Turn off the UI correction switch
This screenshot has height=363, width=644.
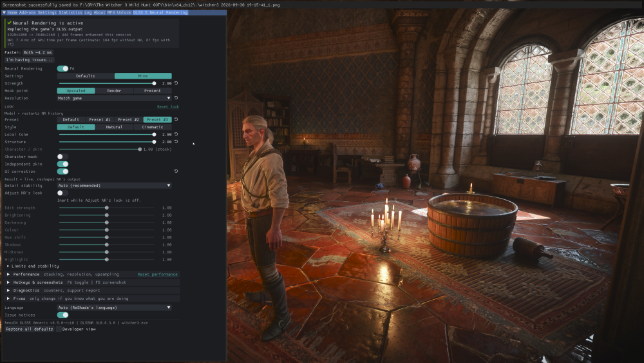(x=63, y=172)
